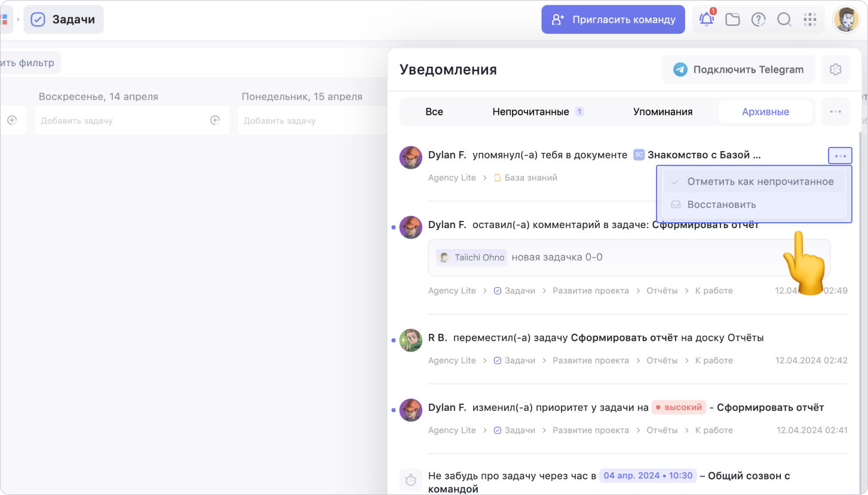Switch to the Упоминания tab
Image resolution: width=868 pixels, height=495 pixels.
pyautogui.click(x=662, y=112)
